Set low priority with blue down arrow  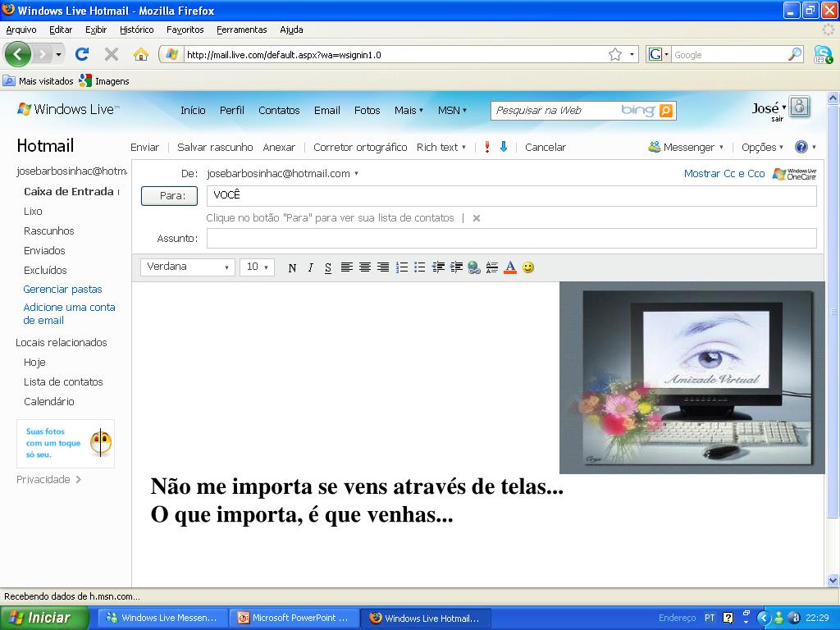pos(504,147)
